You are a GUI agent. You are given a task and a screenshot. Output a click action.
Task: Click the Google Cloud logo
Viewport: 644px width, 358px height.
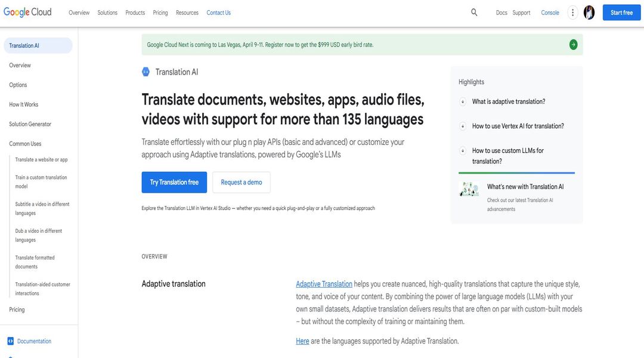27,11
